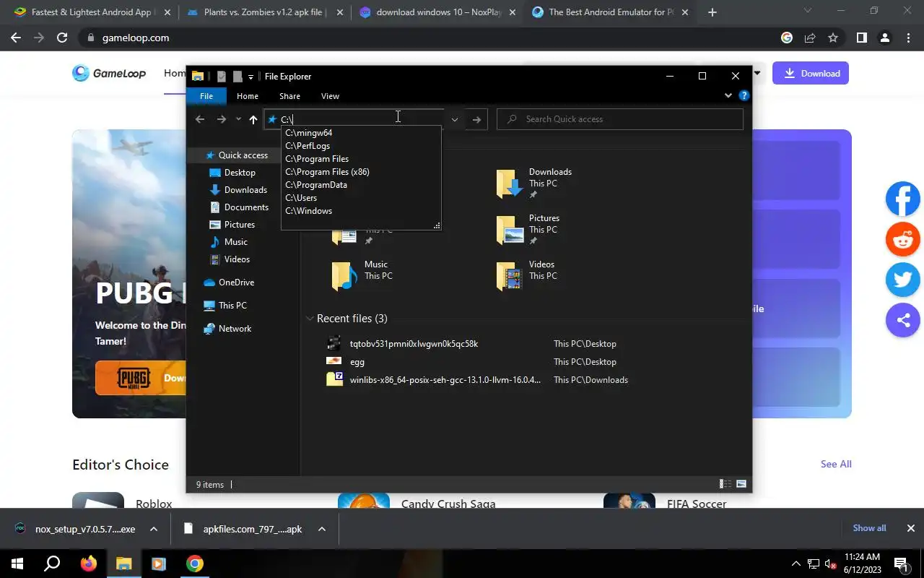924x578 pixels.
Task: Switch to Plants vs. Zombies apk Chrome tab
Action: 264,12
